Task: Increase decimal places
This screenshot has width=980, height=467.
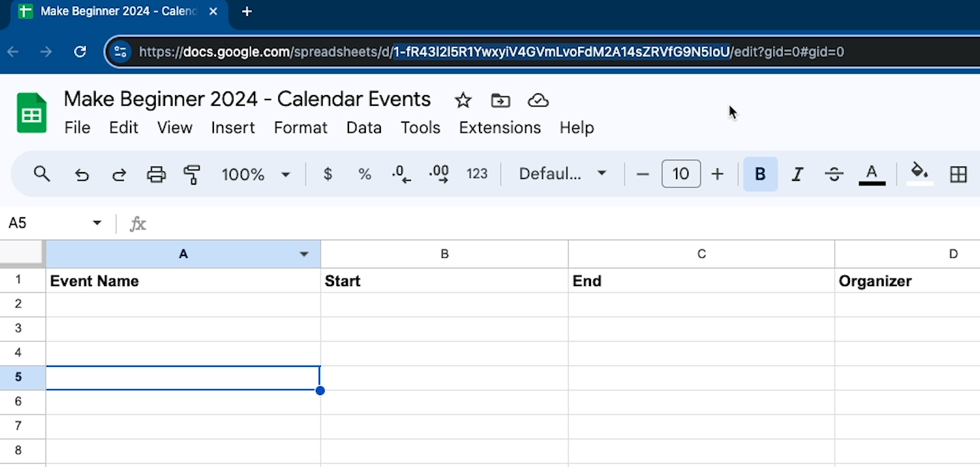Action: click(x=439, y=174)
